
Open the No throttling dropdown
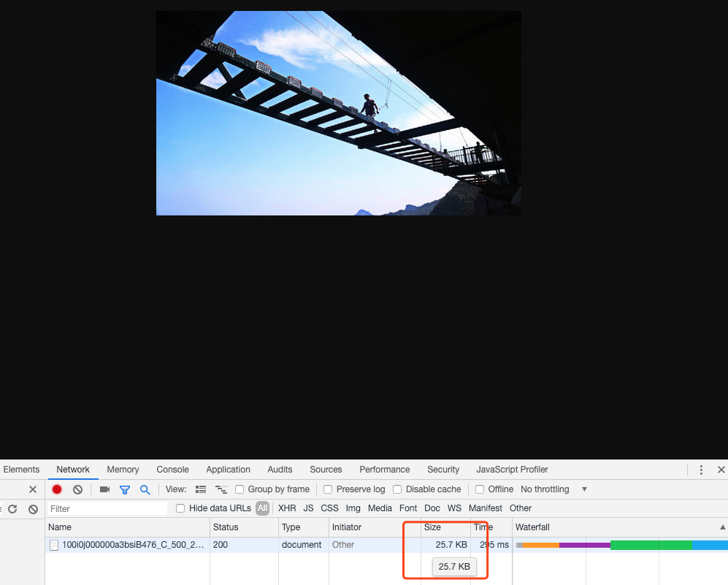[x=554, y=489]
